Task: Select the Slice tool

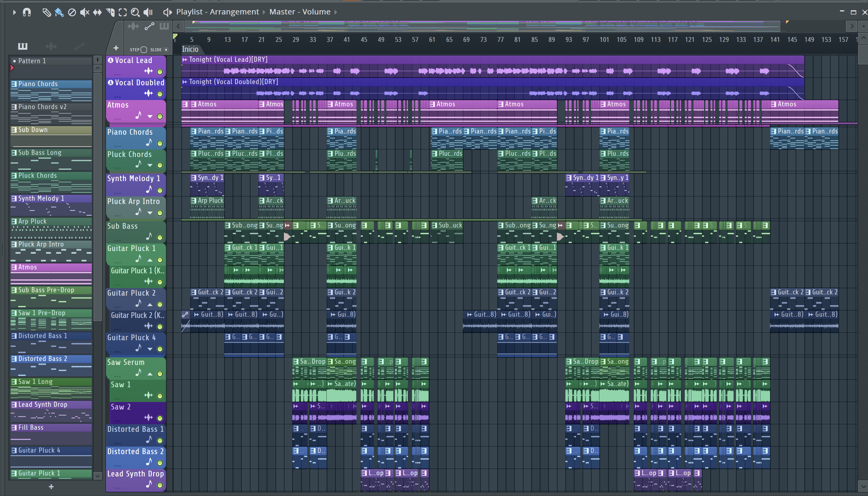Action: [x=110, y=13]
